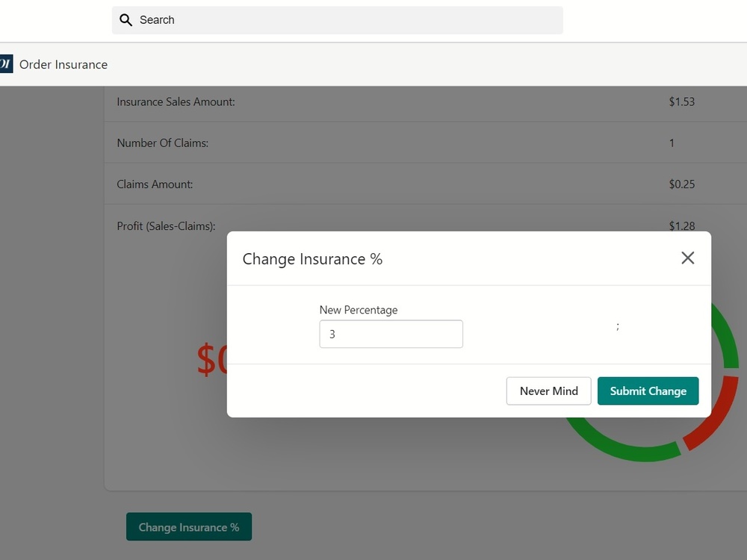
Task: Click the Number Of Claims label
Action: coord(162,143)
